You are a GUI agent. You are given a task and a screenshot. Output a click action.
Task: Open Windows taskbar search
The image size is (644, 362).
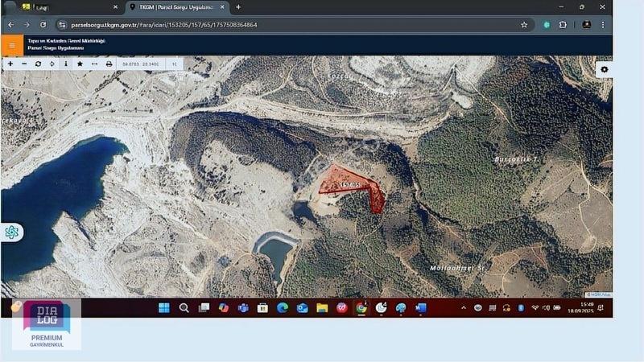tap(184, 308)
